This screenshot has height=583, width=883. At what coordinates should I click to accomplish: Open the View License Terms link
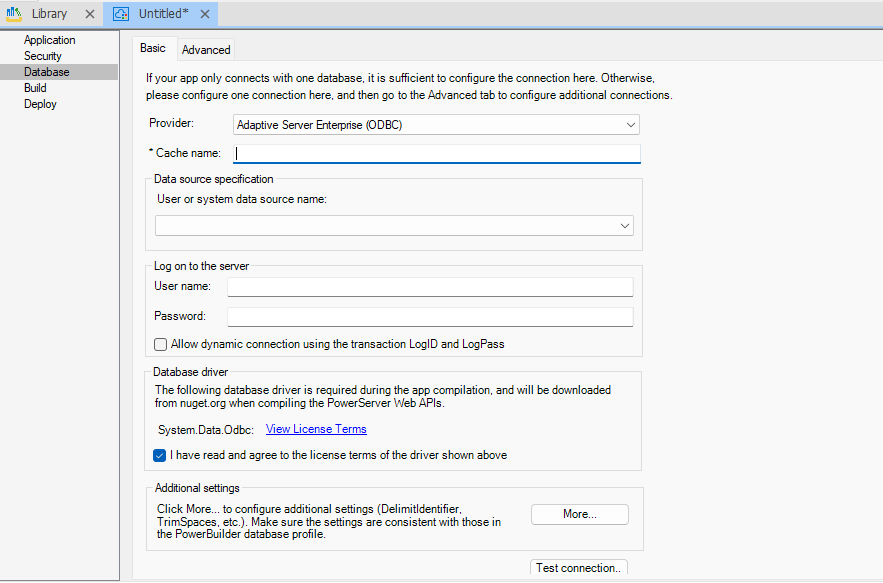click(x=316, y=430)
